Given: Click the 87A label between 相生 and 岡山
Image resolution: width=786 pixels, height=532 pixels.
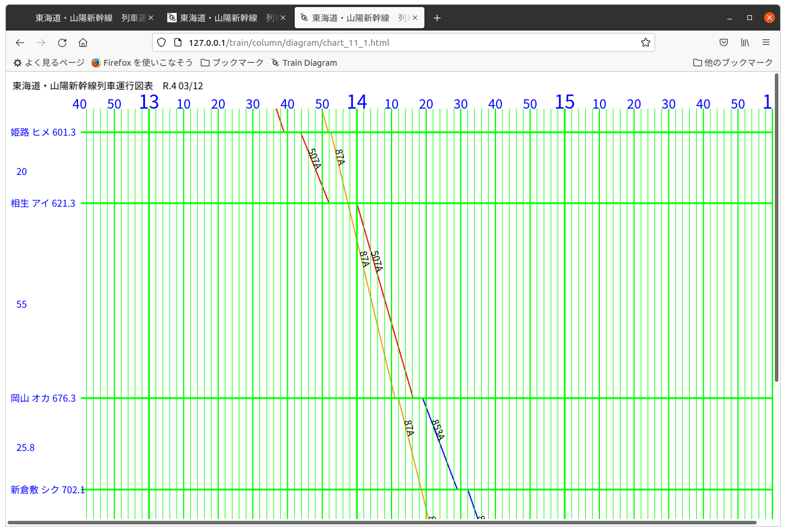Looking at the screenshot, I should point(365,260).
